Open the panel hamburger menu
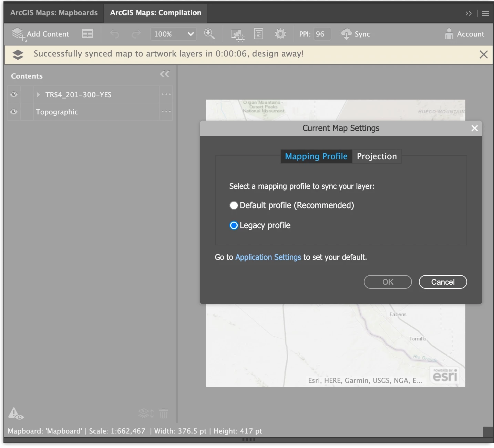This screenshot has height=448, width=494. [x=486, y=13]
